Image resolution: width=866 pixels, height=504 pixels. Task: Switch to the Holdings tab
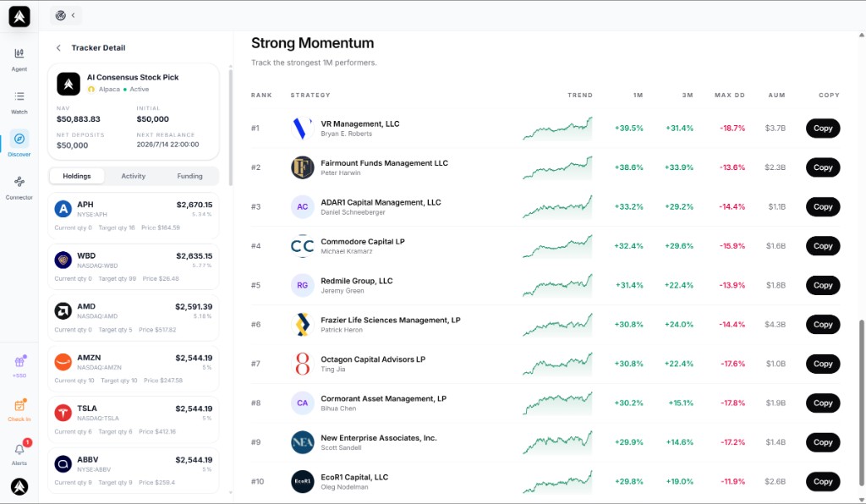(x=77, y=176)
